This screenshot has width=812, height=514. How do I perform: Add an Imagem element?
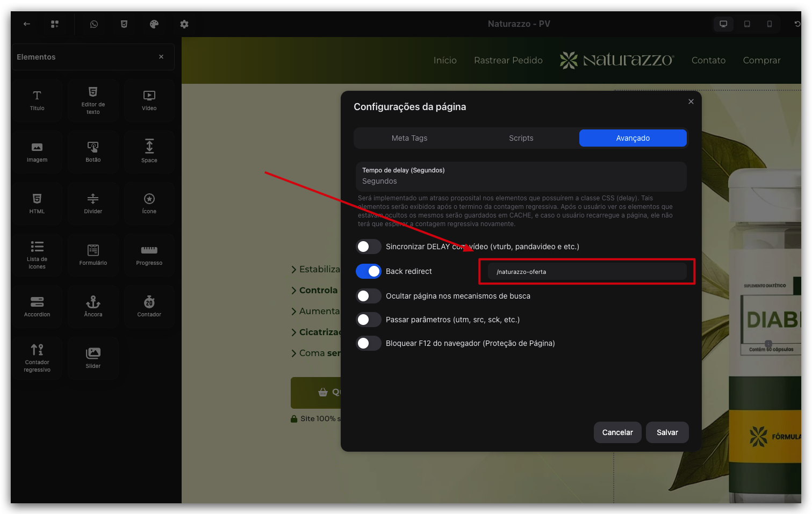tap(37, 152)
